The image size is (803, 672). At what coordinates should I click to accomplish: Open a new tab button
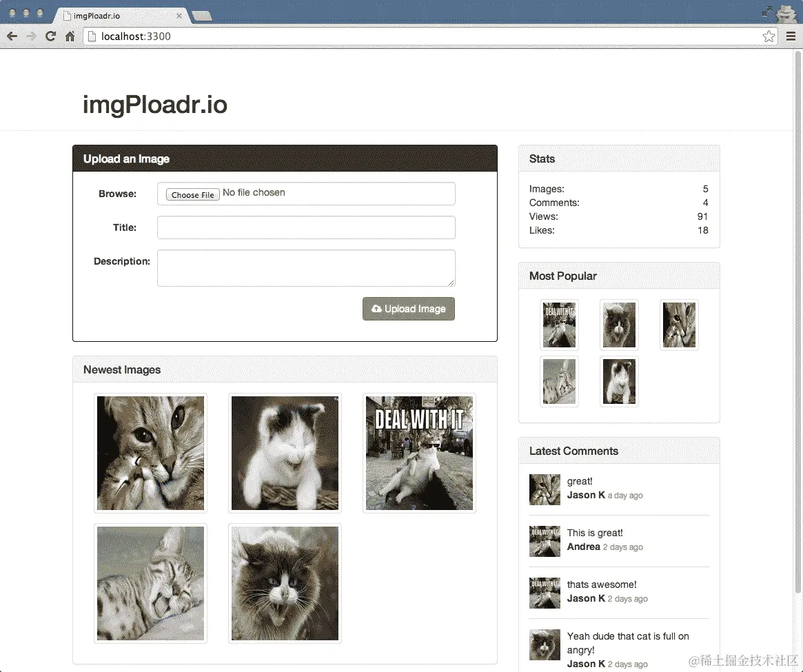202,17
